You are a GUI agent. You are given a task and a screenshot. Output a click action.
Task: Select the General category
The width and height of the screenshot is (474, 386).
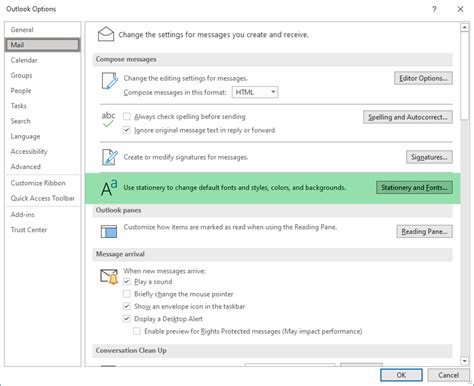[43, 30]
